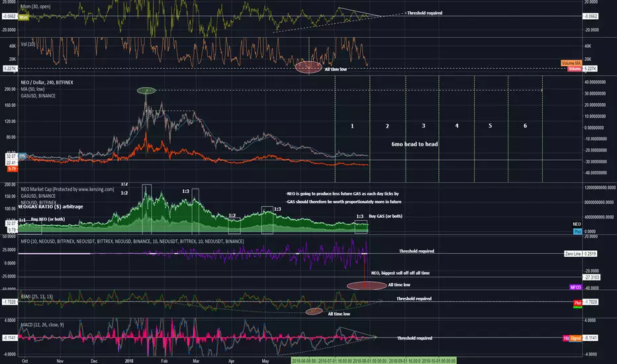617x364 pixels.
Task: Click the 0.2519 value label
Action: [x=590, y=254]
